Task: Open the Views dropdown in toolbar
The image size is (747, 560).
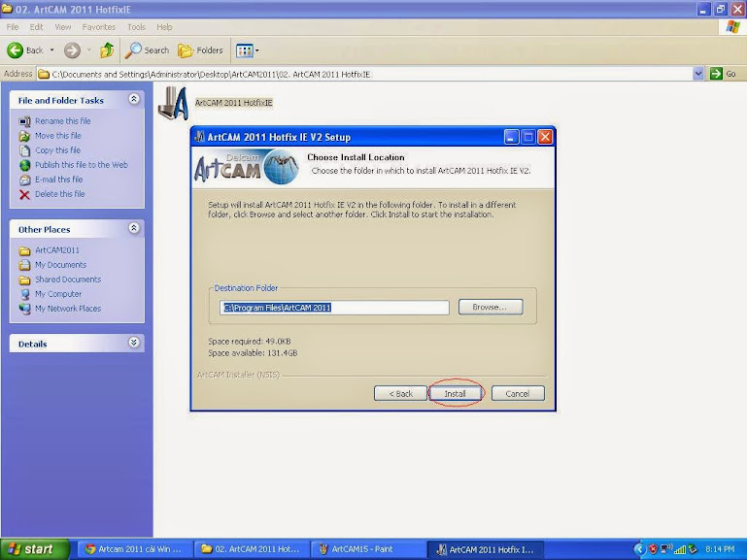Action: pos(248,49)
